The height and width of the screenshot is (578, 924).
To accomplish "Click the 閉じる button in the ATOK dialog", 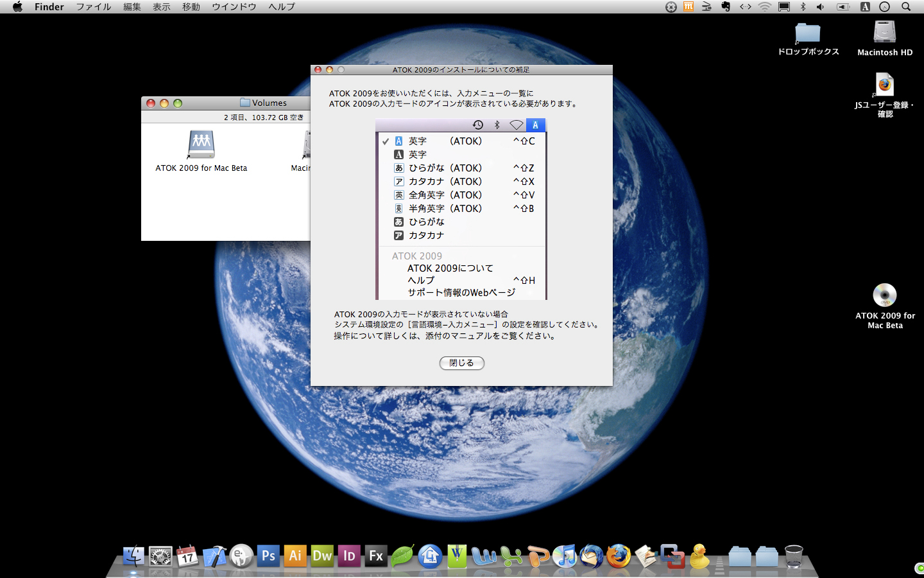I will (x=461, y=363).
